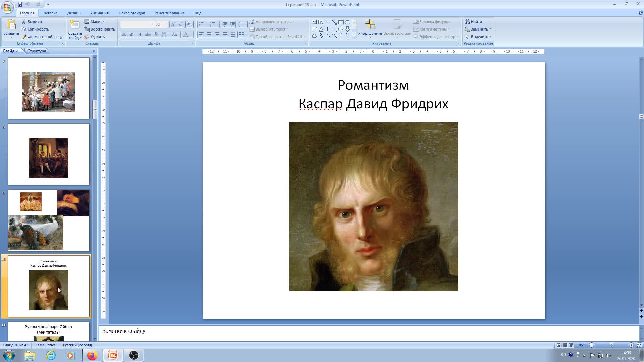Click Delete slide (Удалить)
644x362 pixels.
coord(95,37)
